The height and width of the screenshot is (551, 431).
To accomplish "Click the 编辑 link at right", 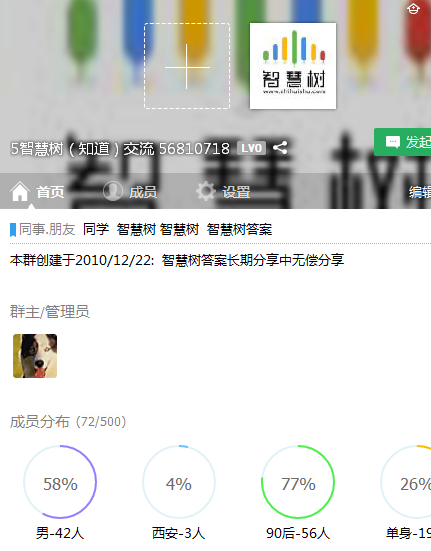I will tap(420, 192).
